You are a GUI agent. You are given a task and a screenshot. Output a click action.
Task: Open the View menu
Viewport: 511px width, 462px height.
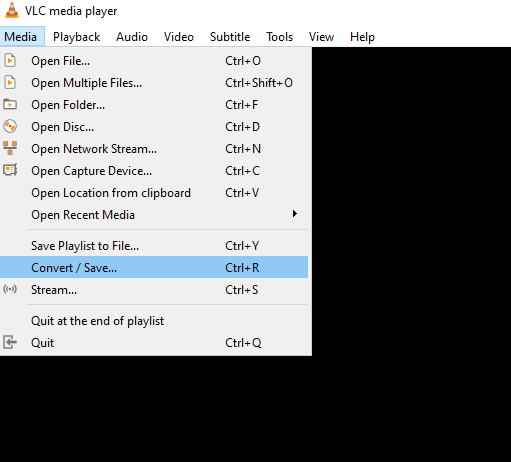[x=321, y=37]
